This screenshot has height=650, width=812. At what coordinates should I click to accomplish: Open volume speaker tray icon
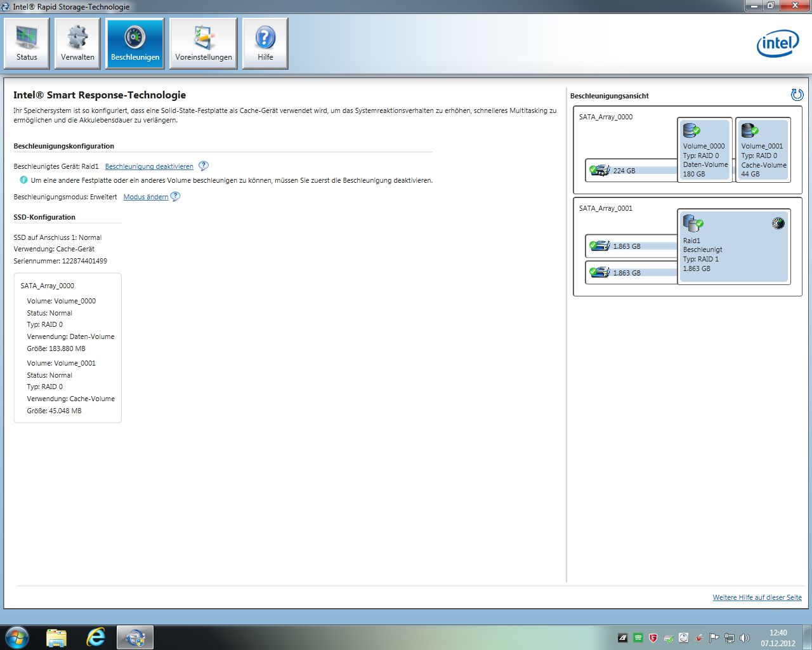click(x=745, y=638)
